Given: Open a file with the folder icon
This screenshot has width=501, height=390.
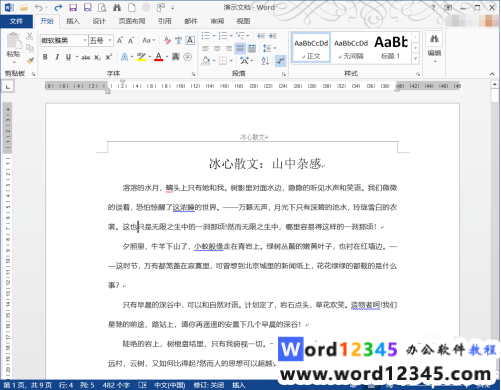Looking at the screenshot, I should 24,7.
